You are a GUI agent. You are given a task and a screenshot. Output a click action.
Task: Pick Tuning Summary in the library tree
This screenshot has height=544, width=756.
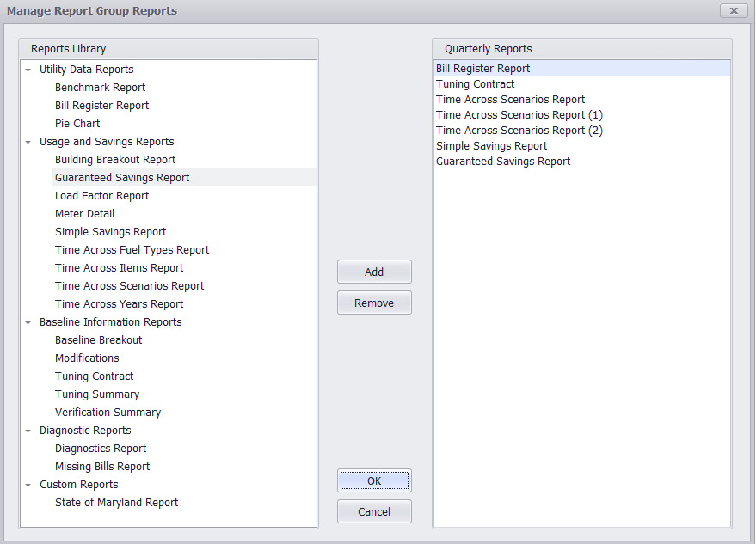97,394
